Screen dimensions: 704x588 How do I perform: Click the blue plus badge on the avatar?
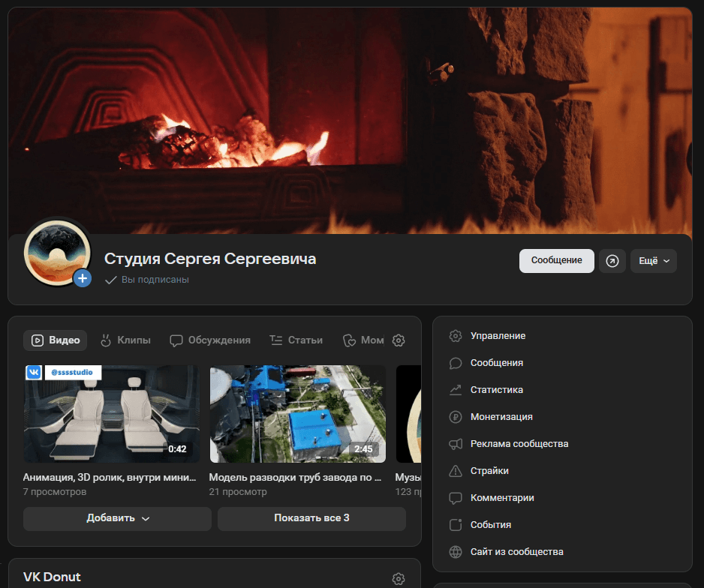[83, 278]
